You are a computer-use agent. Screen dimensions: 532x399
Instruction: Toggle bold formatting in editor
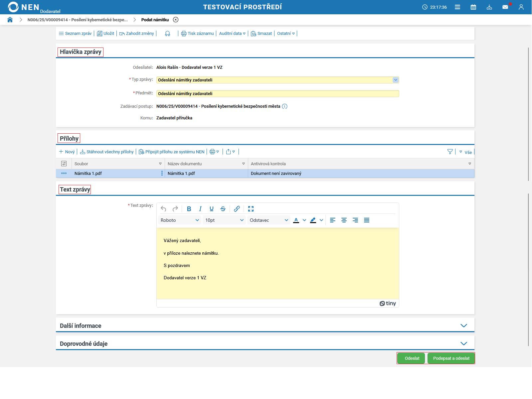click(x=189, y=209)
